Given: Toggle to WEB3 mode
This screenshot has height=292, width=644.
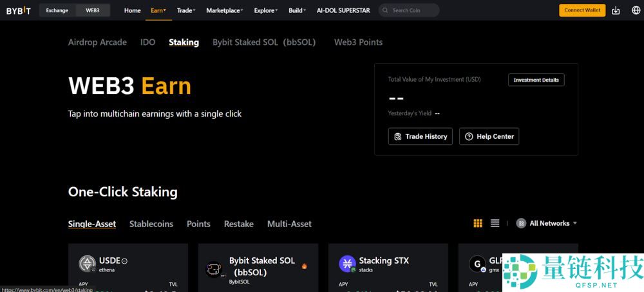Looking at the screenshot, I should pos(93,10).
